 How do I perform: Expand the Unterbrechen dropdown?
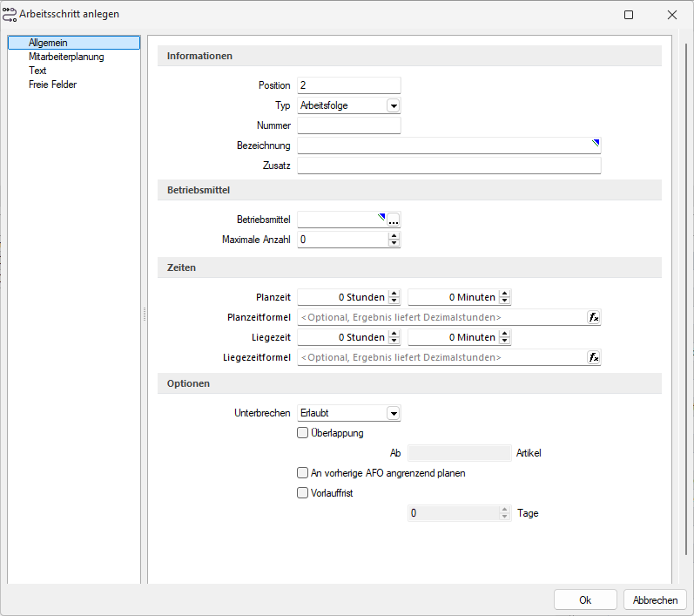[x=393, y=414]
